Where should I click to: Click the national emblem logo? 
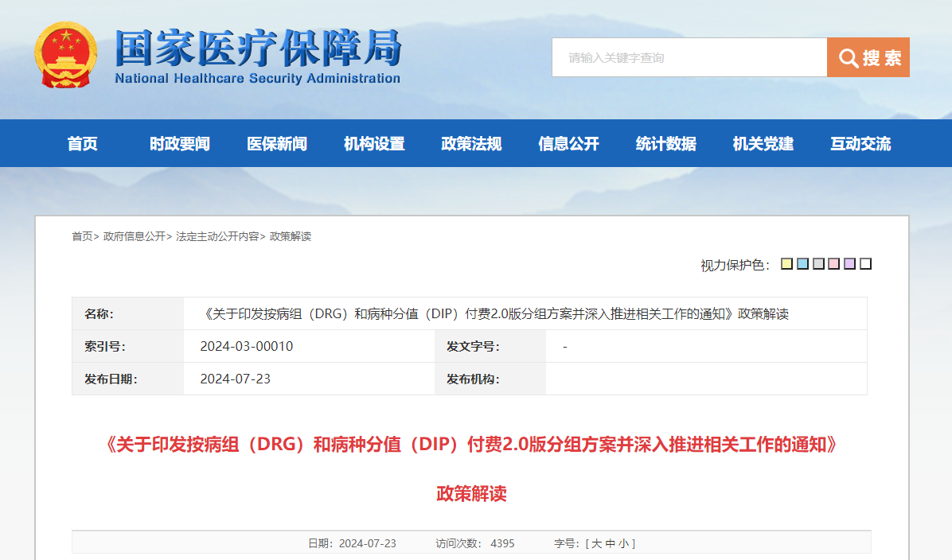(65, 55)
